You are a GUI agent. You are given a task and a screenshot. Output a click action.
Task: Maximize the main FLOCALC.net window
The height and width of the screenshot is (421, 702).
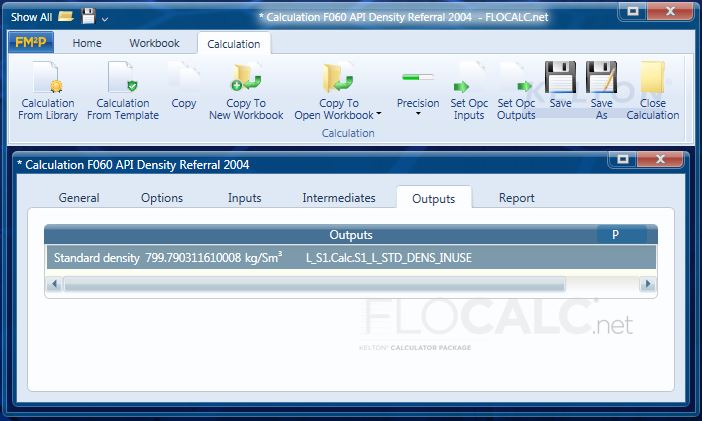pyautogui.click(x=633, y=11)
